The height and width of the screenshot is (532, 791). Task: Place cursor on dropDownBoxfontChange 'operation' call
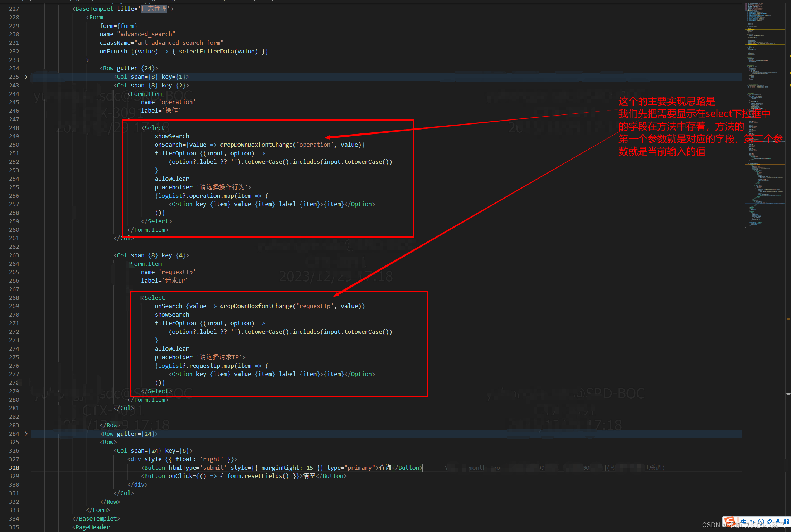click(256, 145)
